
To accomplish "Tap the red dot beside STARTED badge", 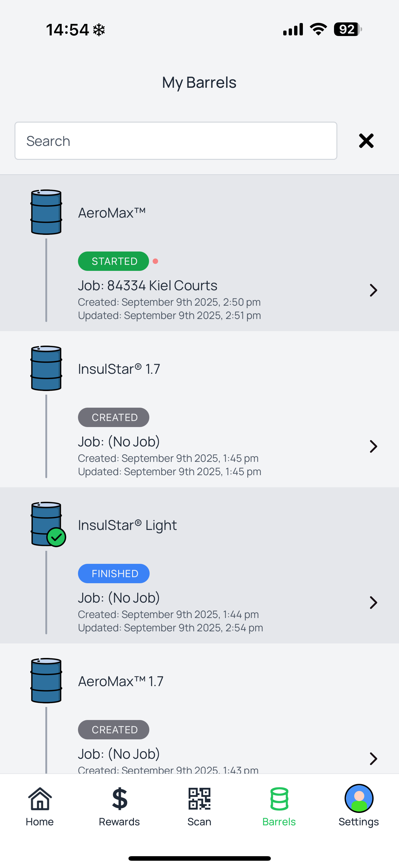I will click(x=155, y=261).
